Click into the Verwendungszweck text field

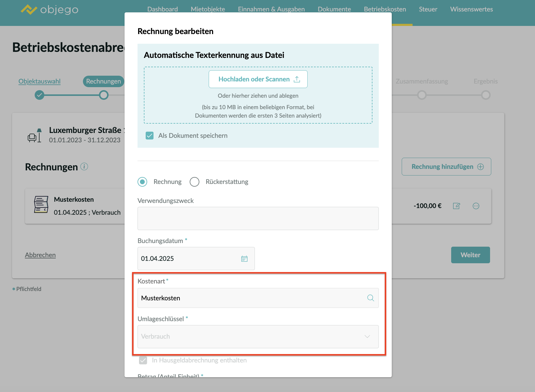click(258, 218)
